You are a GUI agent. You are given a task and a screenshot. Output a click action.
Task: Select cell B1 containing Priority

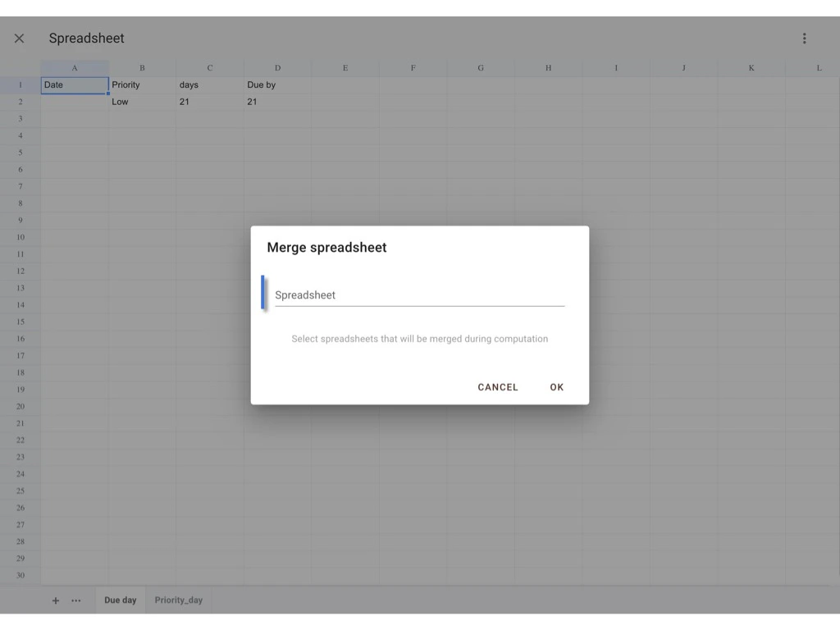coord(141,84)
